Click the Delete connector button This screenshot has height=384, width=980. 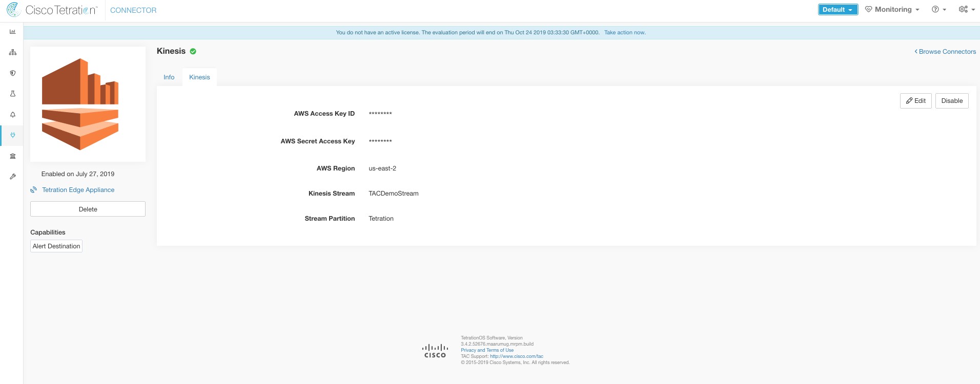(x=88, y=209)
